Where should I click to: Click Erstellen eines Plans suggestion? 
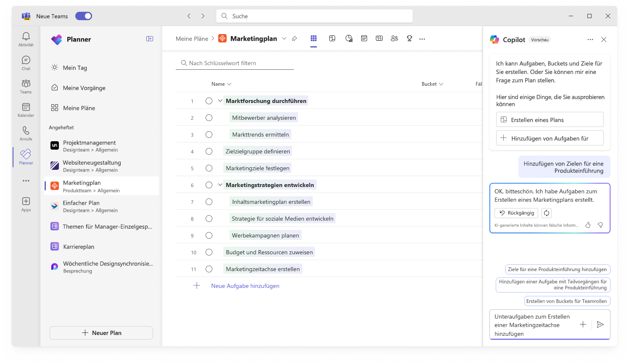pyautogui.click(x=550, y=120)
